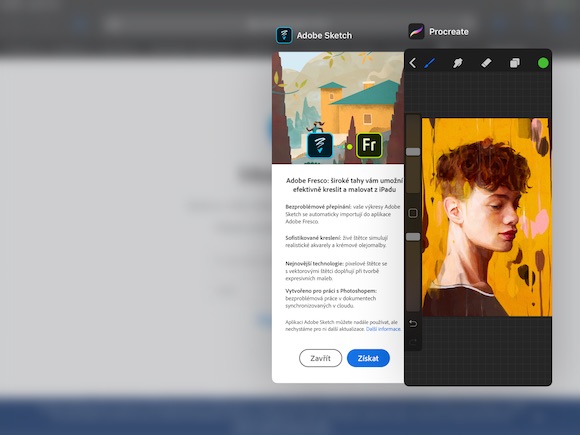Select the 'Vytvořeno pro práci s Photoshopem' paragraph
580x435 pixels.
point(331,299)
